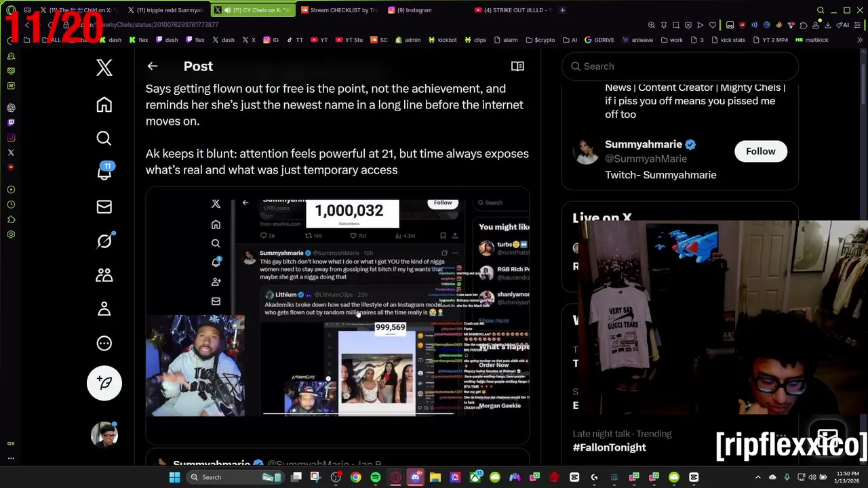Open the Explore magnifier in X sidebar
This screenshot has height=488, width=868.
(x=104, y=138)
